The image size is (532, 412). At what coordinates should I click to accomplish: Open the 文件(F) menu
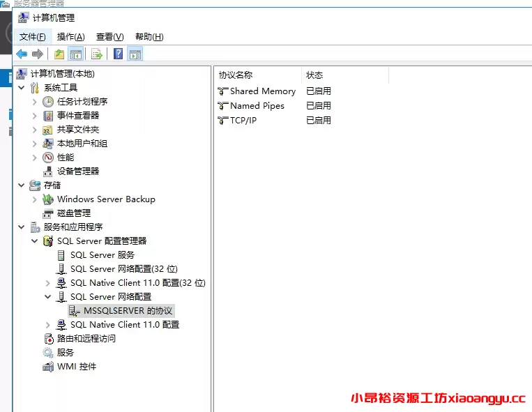32,37
